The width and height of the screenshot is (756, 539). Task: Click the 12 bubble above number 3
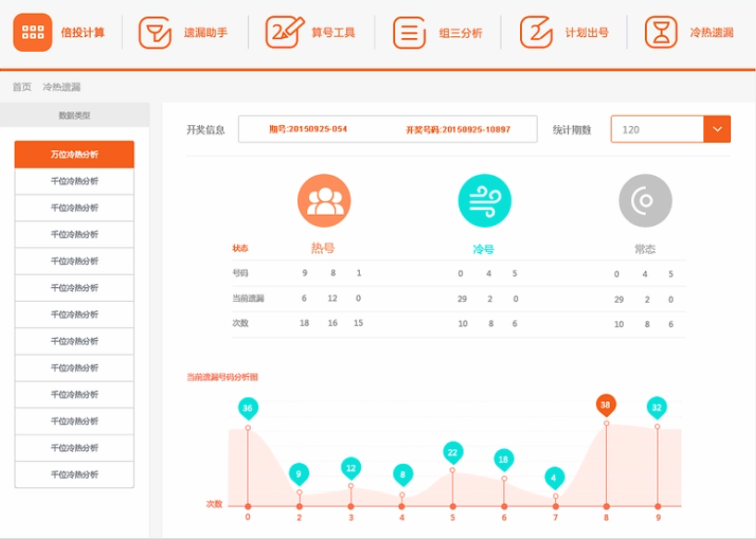(x=351, y=468)
